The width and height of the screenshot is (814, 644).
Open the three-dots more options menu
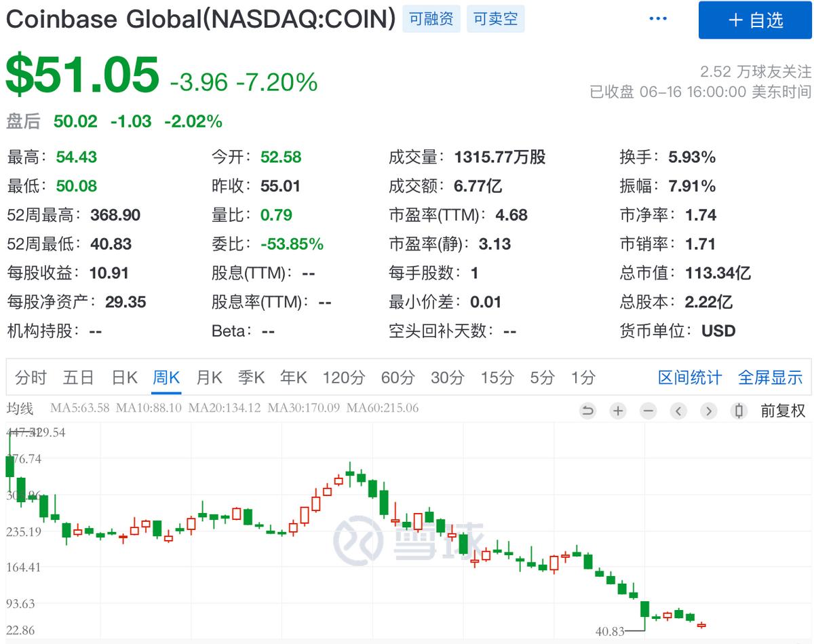[x=658, y=19]
